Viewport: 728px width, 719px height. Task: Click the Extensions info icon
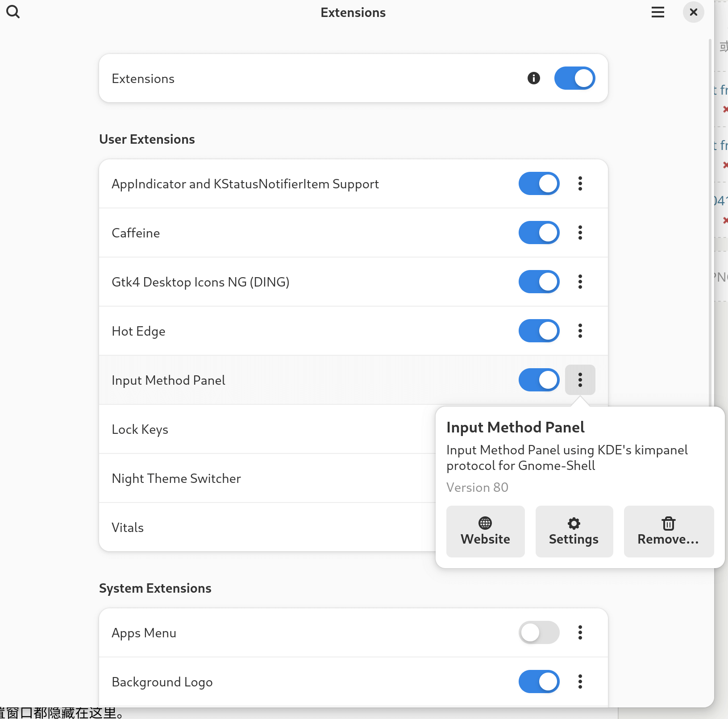point(533,79)
